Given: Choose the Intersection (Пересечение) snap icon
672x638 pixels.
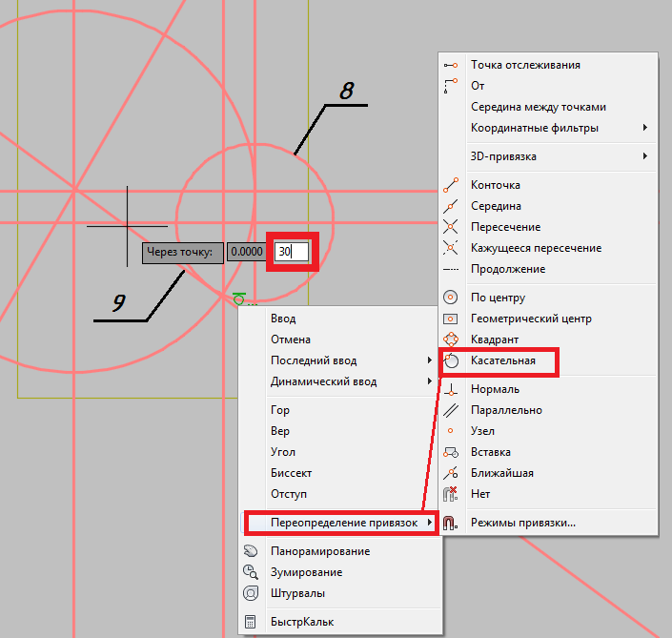Looking at the screenshot, I should point(452,227).
